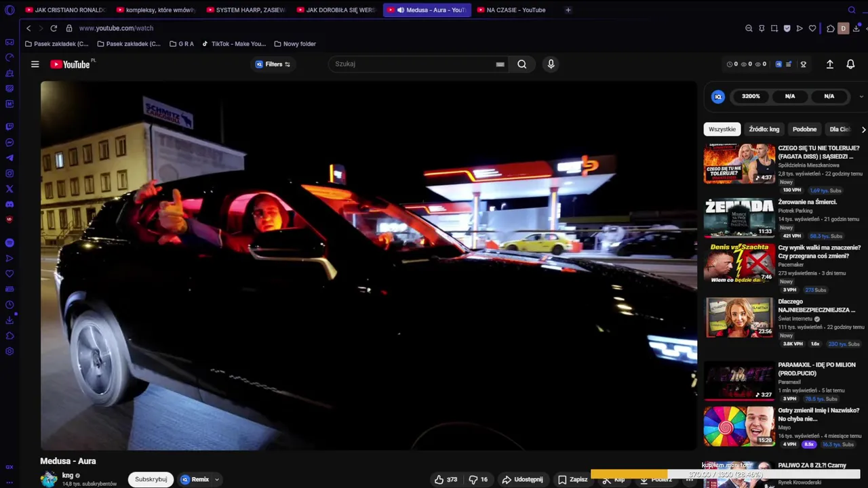Open extensions cube icon in sidebar
This screenshot has height=488, width=868.
coord(9,335)
